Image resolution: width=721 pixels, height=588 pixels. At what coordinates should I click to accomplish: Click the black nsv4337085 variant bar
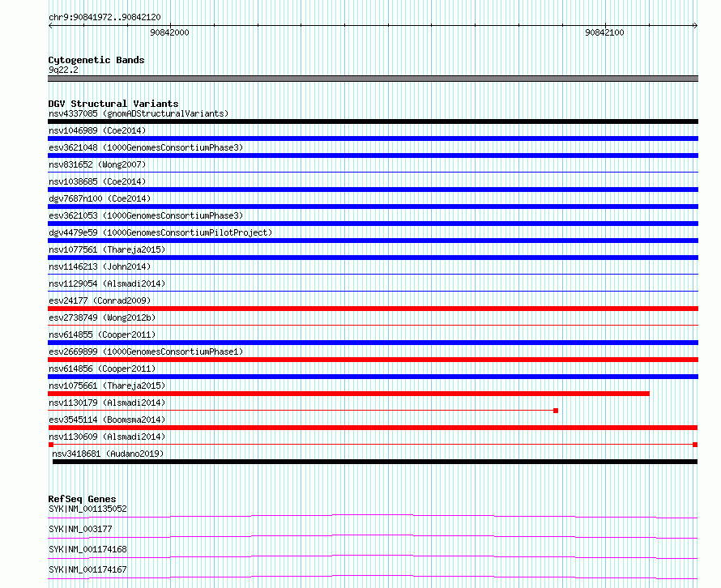[x=373, y=121]
